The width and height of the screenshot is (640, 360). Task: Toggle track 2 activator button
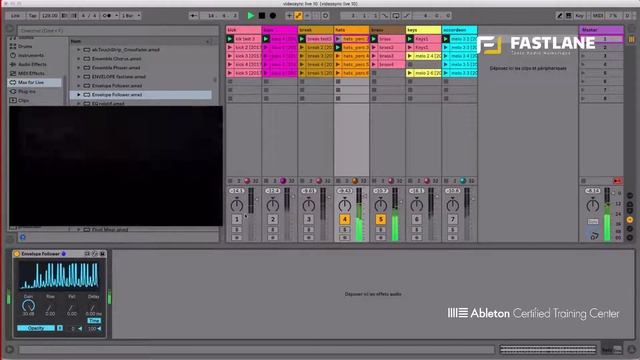(273, 219)
